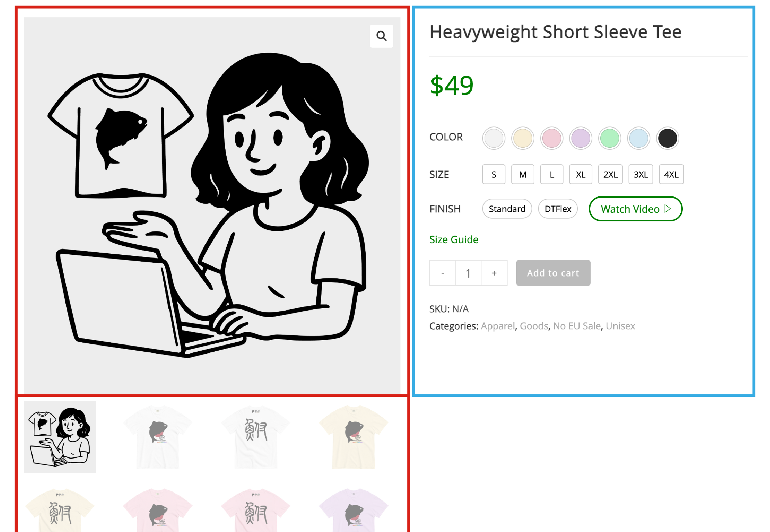Play the Watch Video button
This screenshot has width=770, height=532.
[x=635, y=209]
